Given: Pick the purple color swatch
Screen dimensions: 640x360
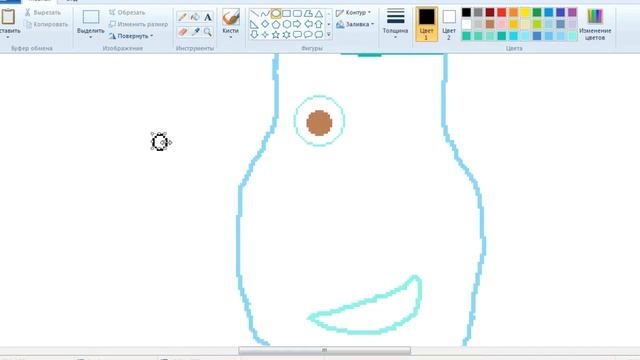Looking at the screenshot, I should (572, 12).
